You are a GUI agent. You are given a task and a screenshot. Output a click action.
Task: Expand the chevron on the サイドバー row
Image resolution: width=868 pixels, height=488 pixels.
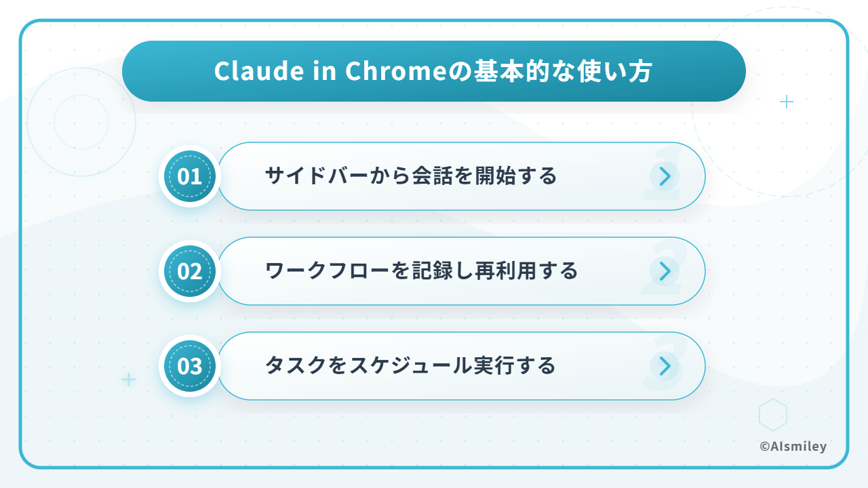665,176
